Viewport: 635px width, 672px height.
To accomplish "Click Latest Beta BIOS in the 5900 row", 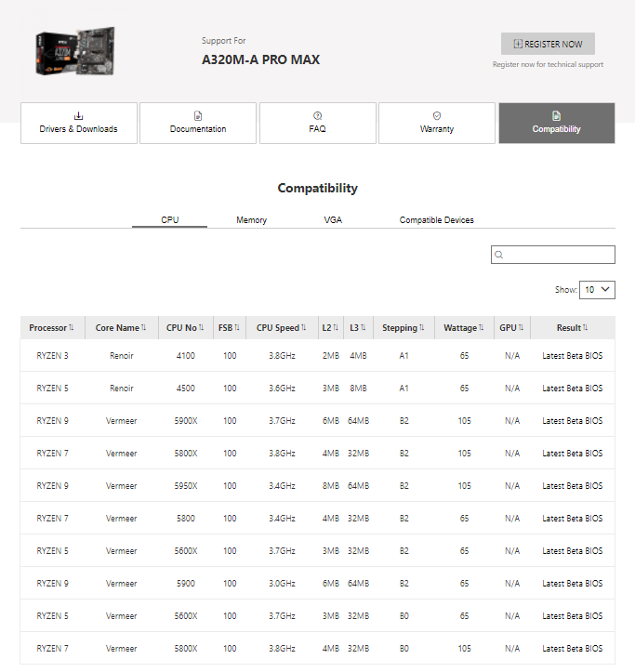I will [x=573, y=584].
